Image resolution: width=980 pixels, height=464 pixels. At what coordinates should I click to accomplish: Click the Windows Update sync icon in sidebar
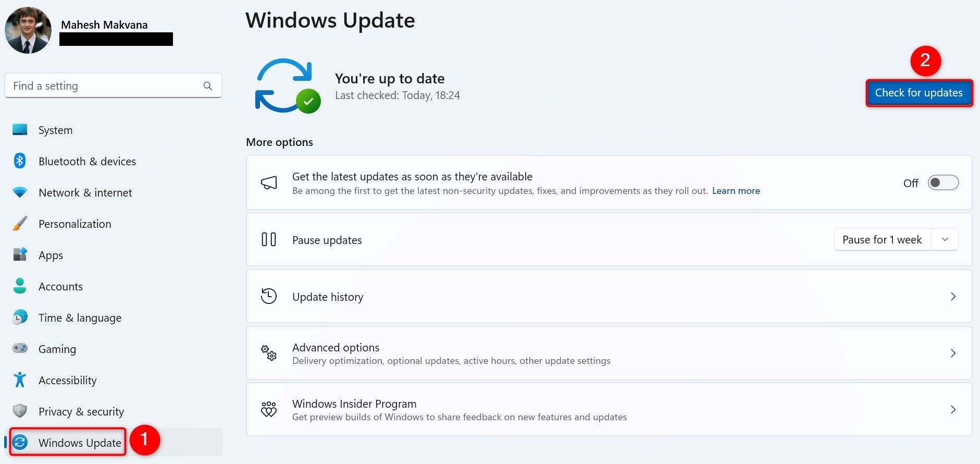[20, 443]
